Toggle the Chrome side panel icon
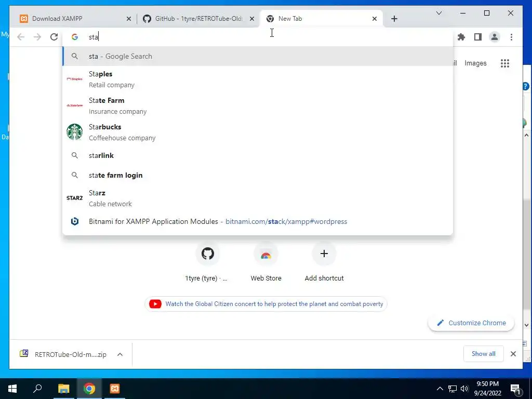The height and width of the screenshot is (399, 532). pyautogui.click(x=478, y=37)
